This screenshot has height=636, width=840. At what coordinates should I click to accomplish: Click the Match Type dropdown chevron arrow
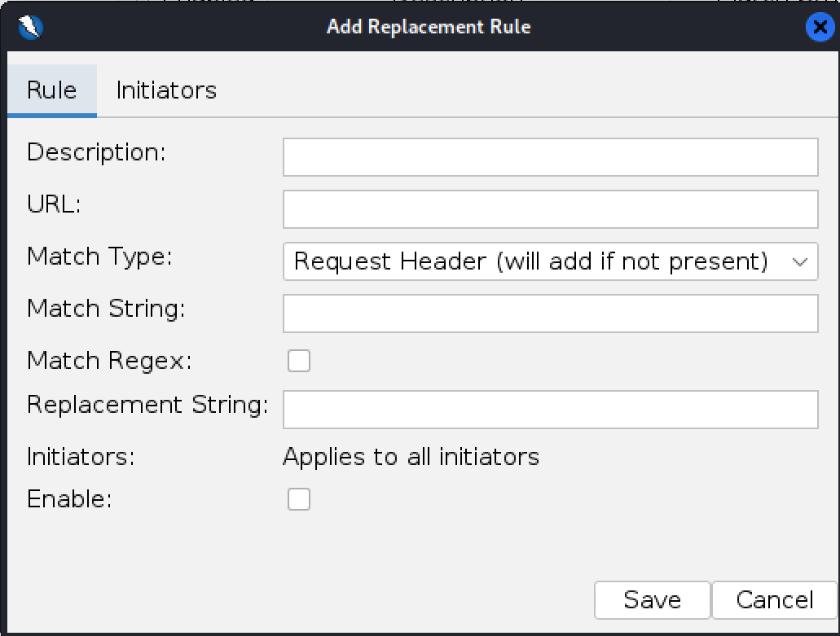(802, 261)
